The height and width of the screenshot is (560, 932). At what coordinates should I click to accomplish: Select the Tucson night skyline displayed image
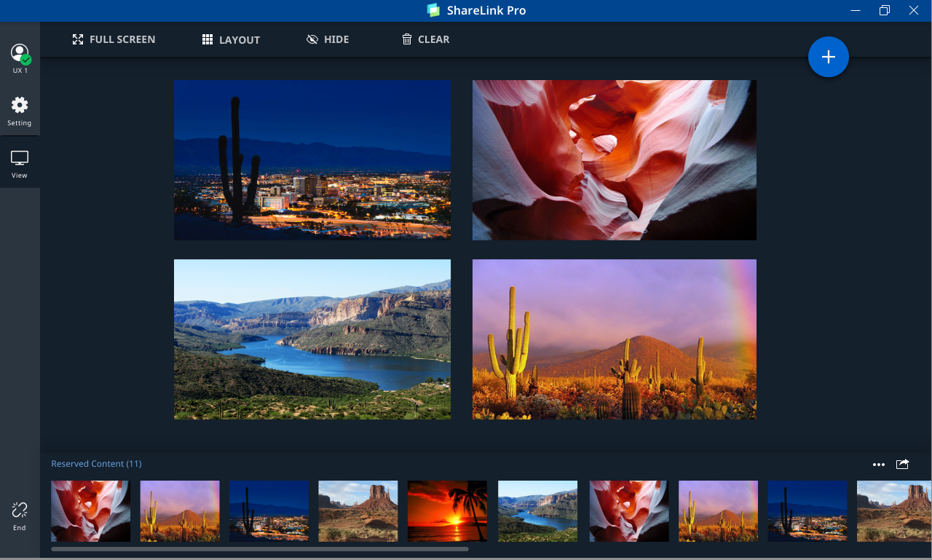(x=312, y=160)
